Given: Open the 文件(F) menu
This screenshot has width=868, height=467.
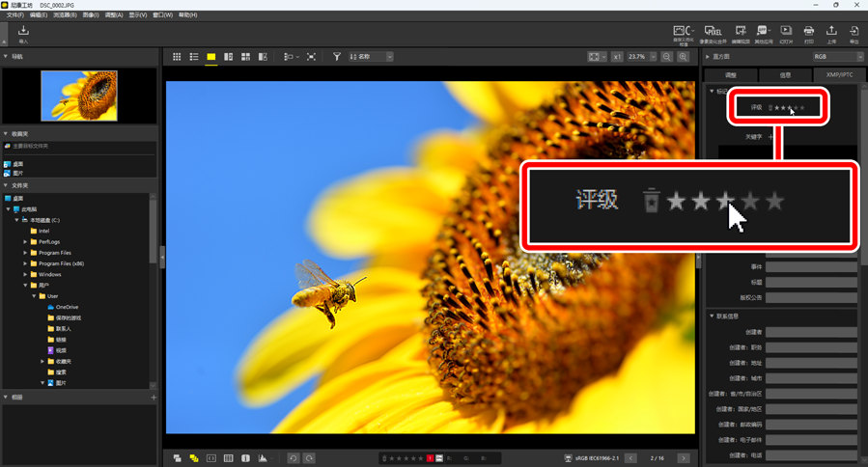Looking at the screenshot, I should click(x=14, y=15).
